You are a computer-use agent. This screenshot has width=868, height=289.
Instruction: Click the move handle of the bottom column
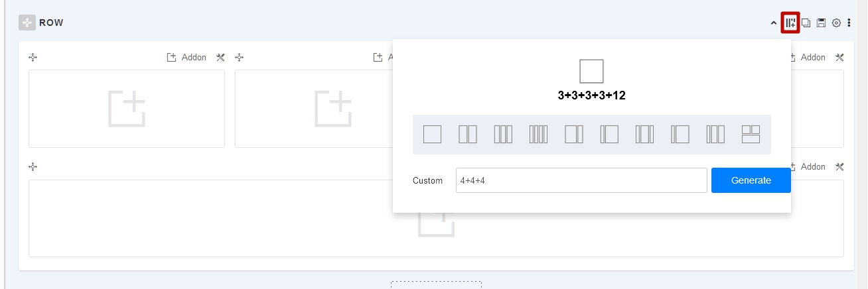[33, 167]
